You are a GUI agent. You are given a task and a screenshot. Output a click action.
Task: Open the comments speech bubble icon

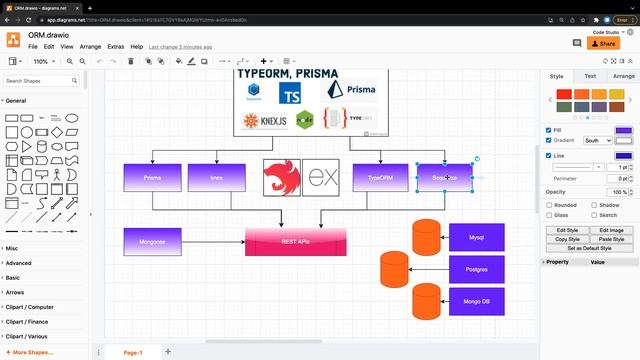pos(577,43)
